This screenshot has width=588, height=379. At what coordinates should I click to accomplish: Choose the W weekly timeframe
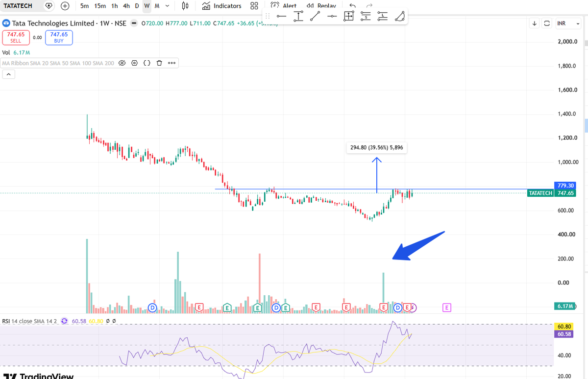click(147, 6)
